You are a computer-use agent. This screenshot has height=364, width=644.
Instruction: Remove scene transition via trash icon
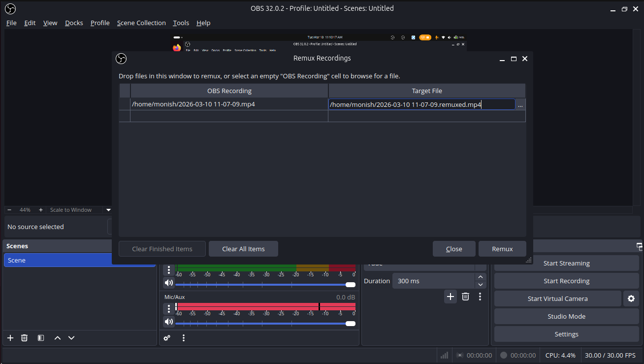(x=465, y=297)
